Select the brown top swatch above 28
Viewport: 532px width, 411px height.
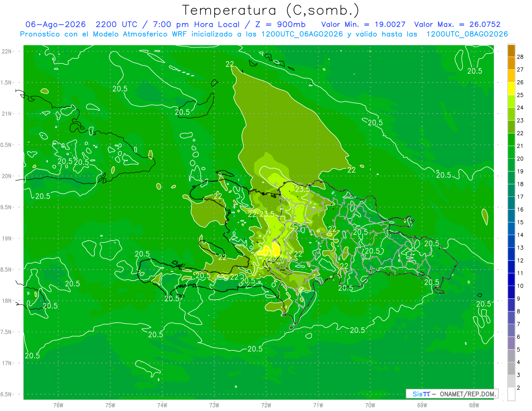[511, 51]
